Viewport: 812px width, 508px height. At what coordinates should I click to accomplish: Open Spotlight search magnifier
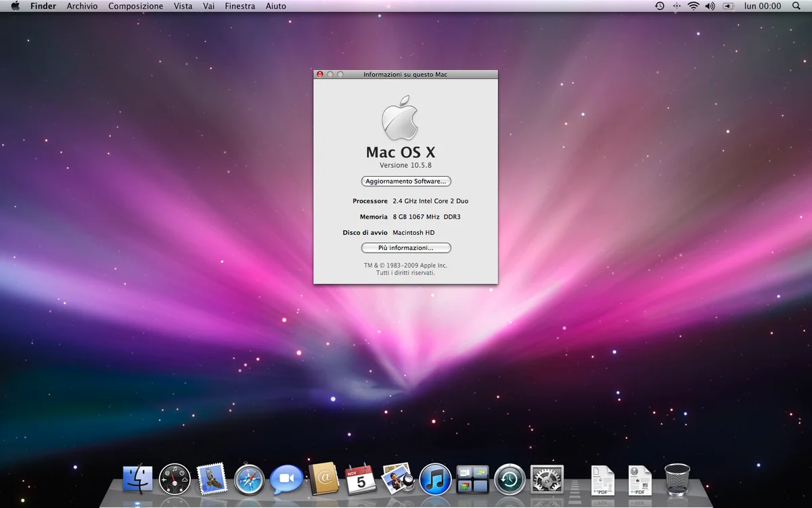(796, 6)
